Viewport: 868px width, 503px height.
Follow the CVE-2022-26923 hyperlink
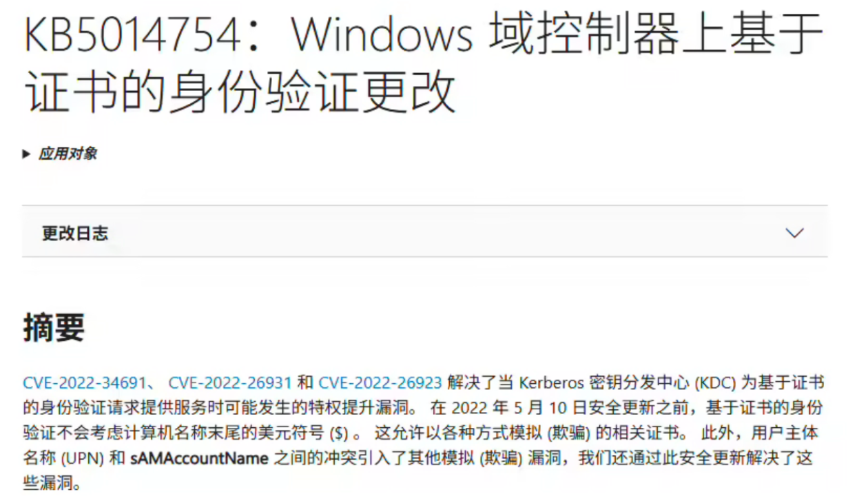pyautogui.click(x=380, y=382)
